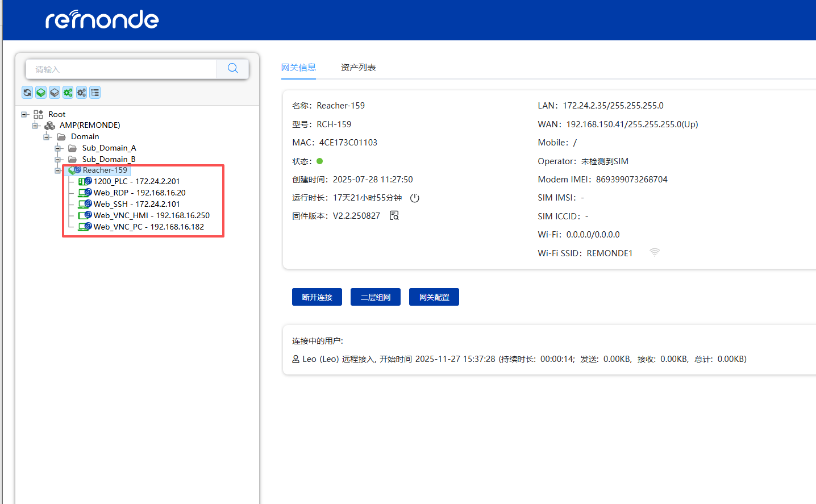Collapse the Root tree node
This screenshot has width=816, height=504.
point(24,114)
